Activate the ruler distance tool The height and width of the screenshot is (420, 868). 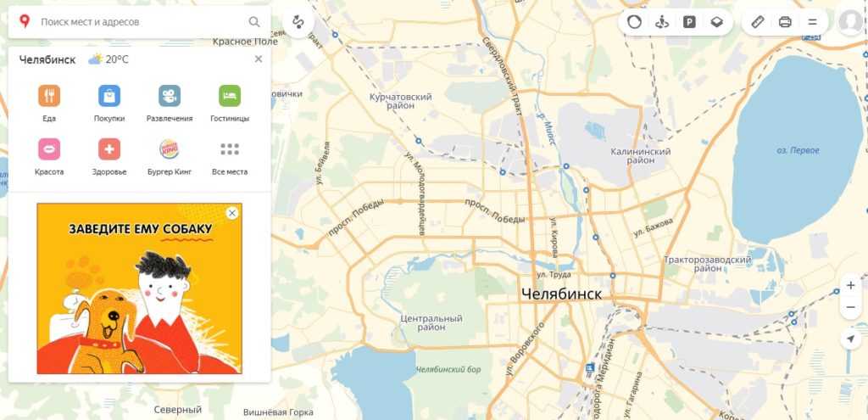point(757,22)
